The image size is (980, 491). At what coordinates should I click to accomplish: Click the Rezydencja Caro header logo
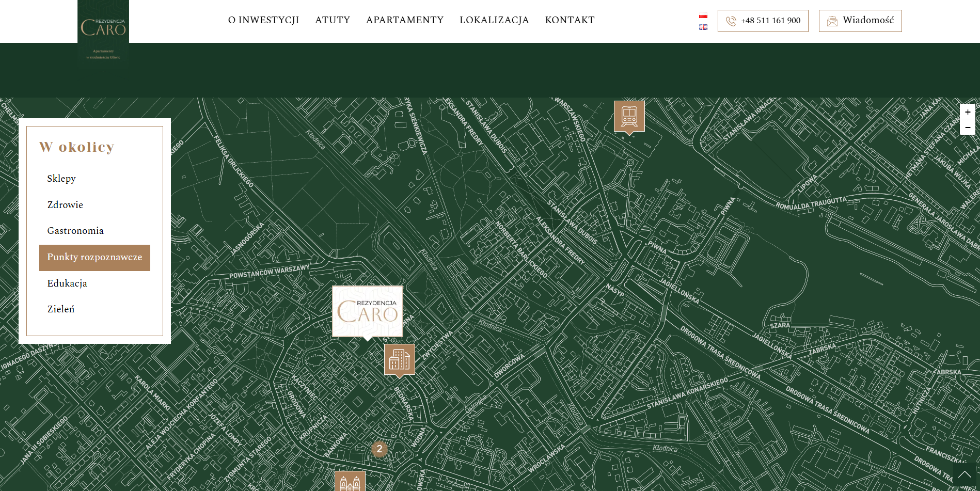click(103, 33)
